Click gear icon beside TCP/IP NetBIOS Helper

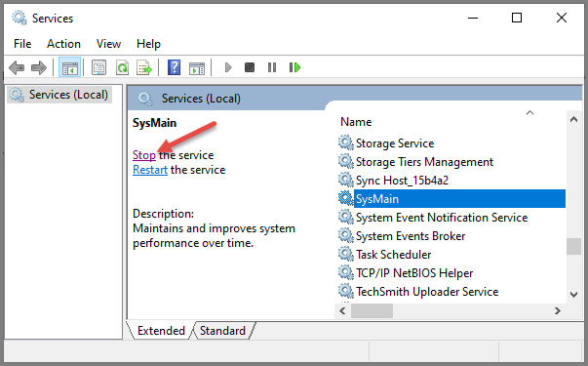346,272
